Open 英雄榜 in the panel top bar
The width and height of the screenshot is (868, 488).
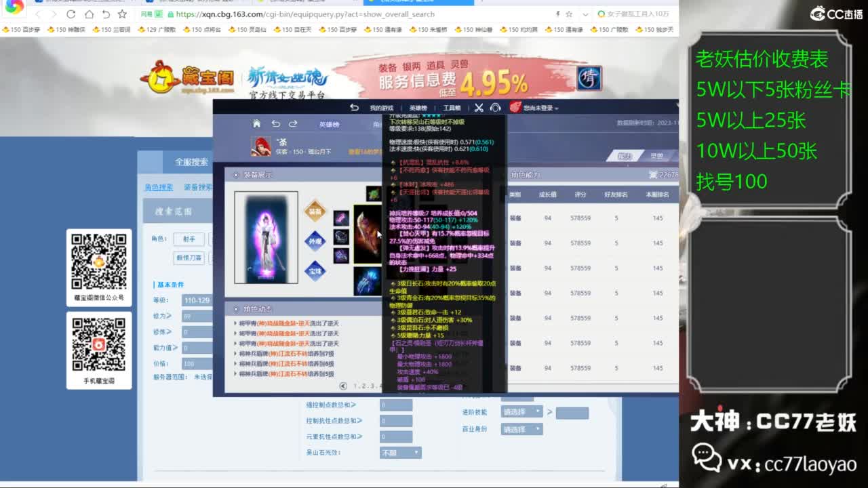click(418, 108)
